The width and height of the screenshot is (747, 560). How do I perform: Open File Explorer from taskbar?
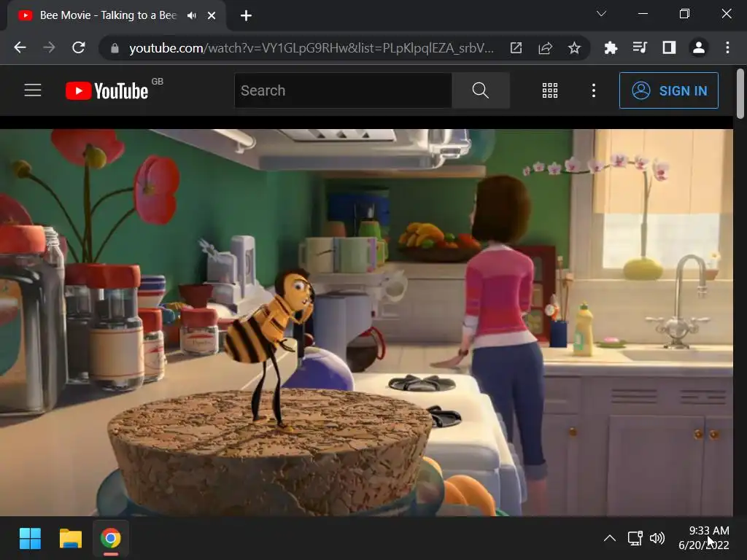coord(71,539)
